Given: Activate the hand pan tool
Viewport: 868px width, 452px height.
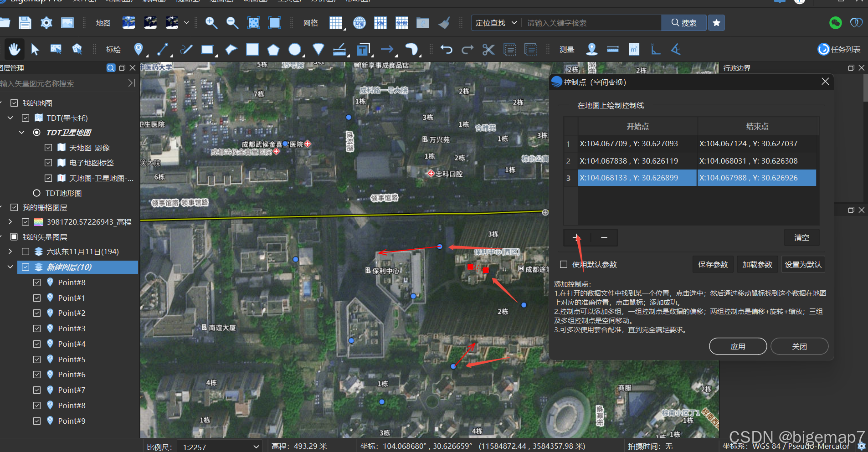Looking at the screenshot, I should tap(15, 49).
